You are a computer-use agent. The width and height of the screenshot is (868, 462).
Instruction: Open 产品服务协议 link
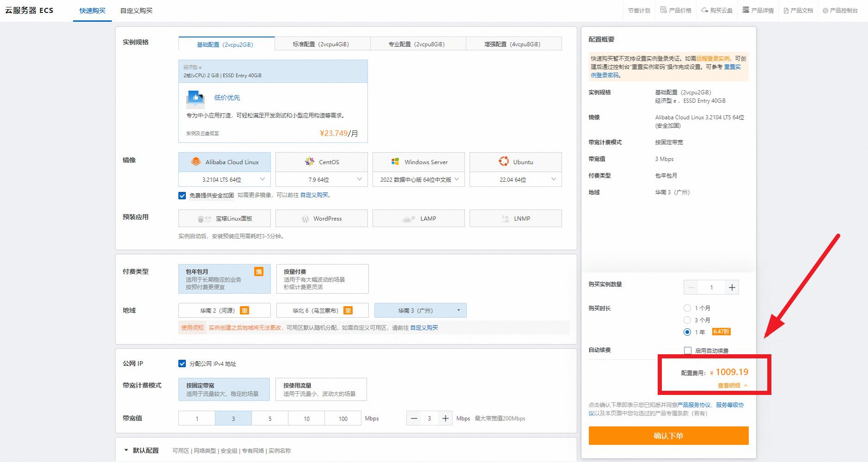(x=694, y=405)
